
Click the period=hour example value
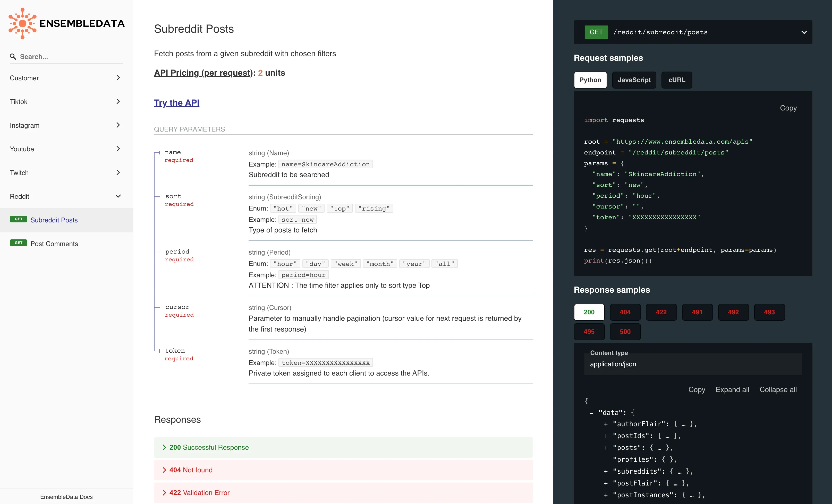pos(303,275)
